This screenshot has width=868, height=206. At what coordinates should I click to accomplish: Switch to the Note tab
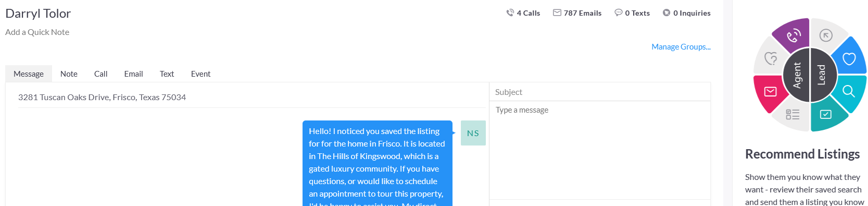(69, 74)
